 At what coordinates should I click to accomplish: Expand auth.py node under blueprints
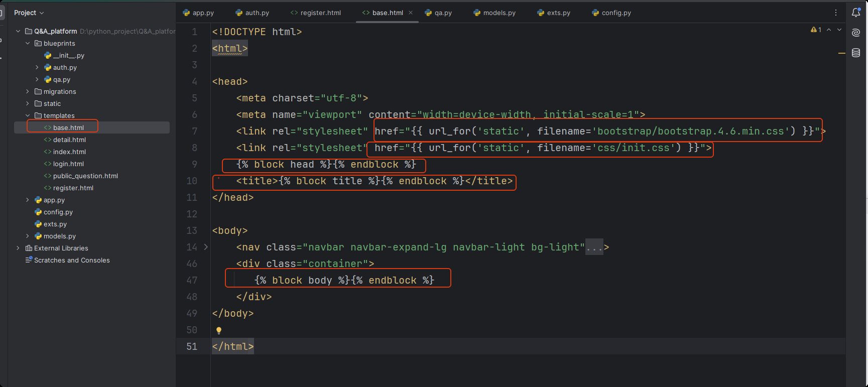pyautogui.click(x=37, y=67)
